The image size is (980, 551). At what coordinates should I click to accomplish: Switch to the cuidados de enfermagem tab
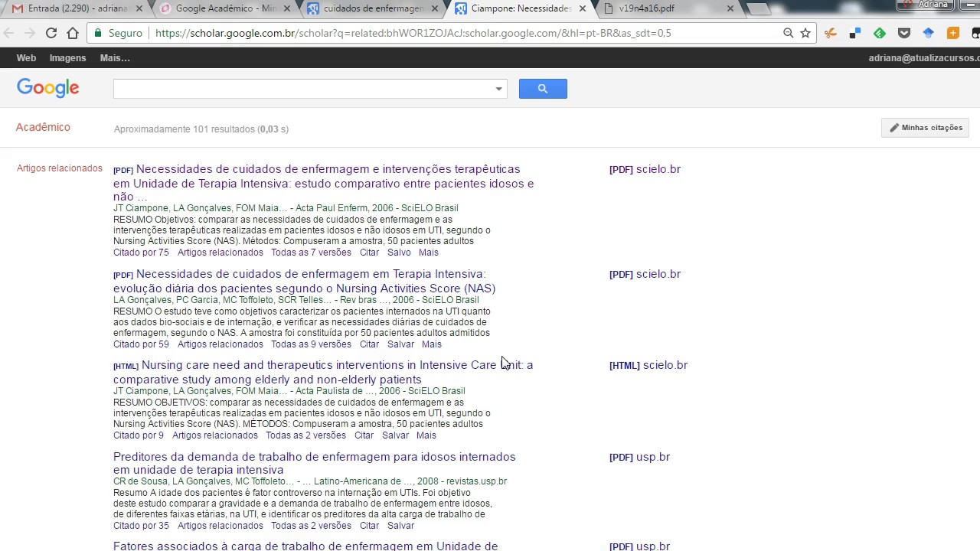pyautogui.click(x=373, y=8)
